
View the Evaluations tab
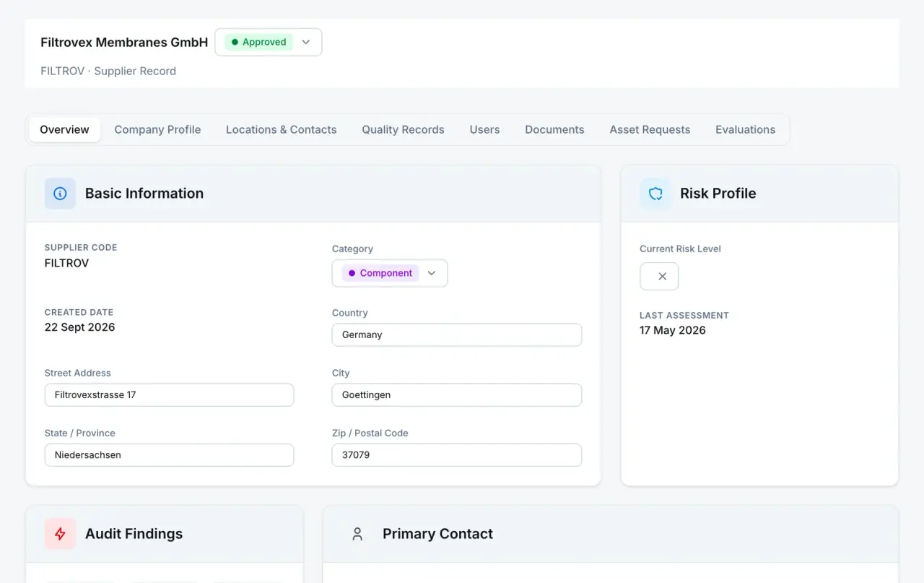point(745,130)
